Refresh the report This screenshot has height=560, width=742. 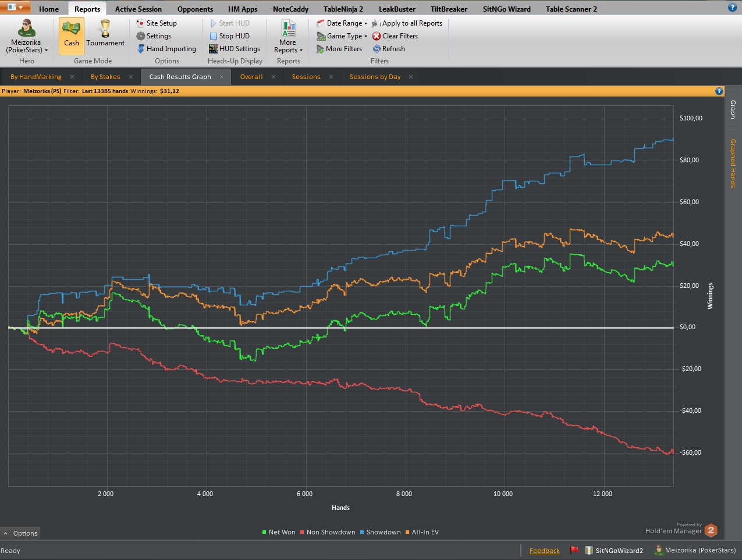click(x=389, y=49)
